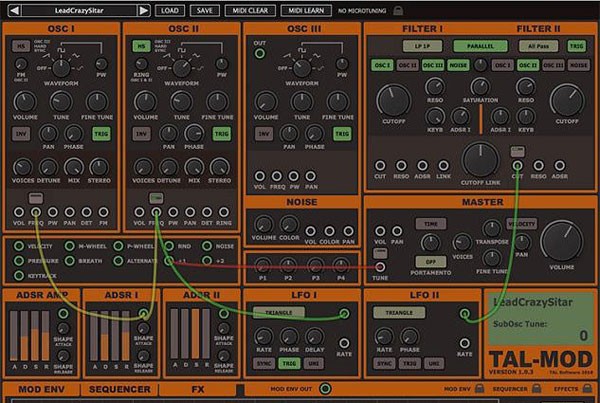Go to the previous preset arrow
This screenshot has width=600, height=403.
point(15,10)
